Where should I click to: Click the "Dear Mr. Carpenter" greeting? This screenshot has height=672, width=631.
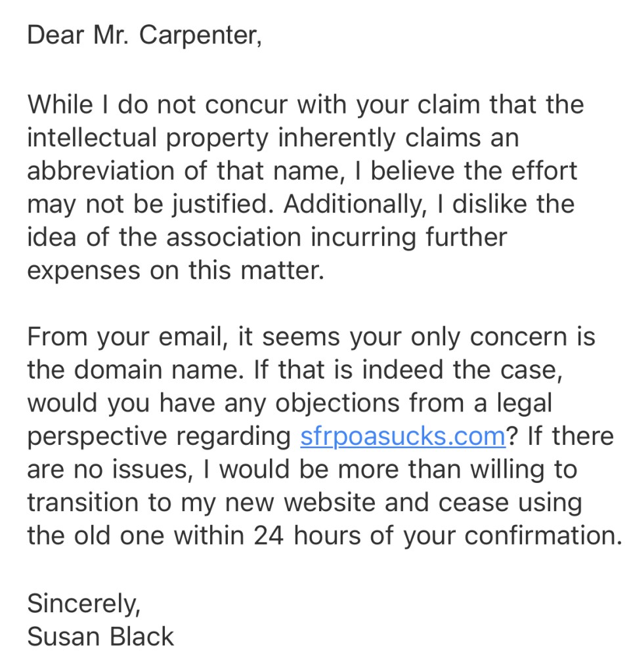point(144,35)
